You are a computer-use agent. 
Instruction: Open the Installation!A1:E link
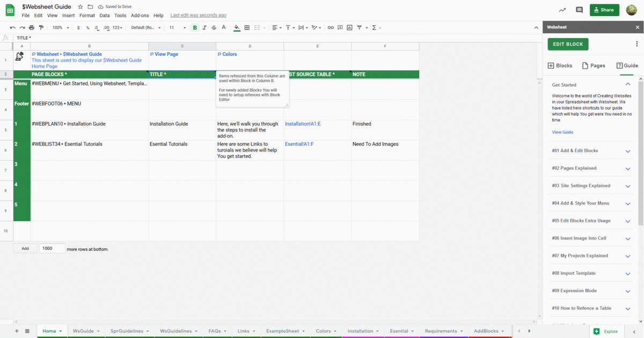303,124
